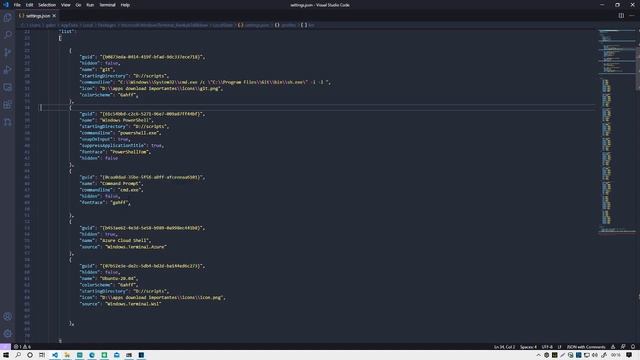640x360 pixels.
Task: Show hidden system tray icons
Action: tap(538, 355)
